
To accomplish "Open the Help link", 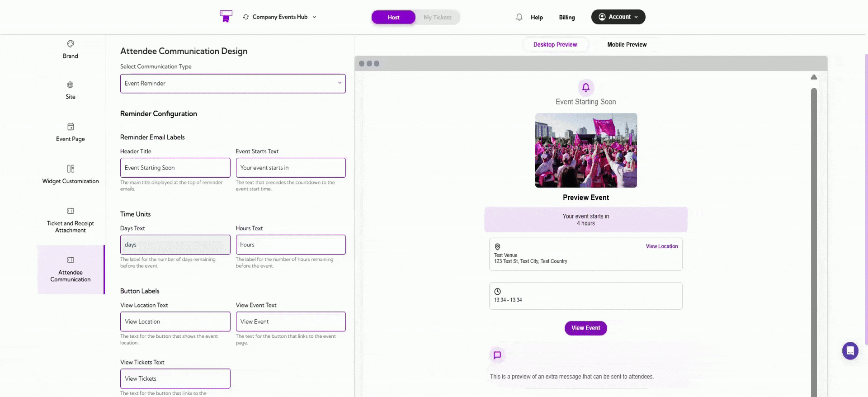I will click(x=537, y=17).
